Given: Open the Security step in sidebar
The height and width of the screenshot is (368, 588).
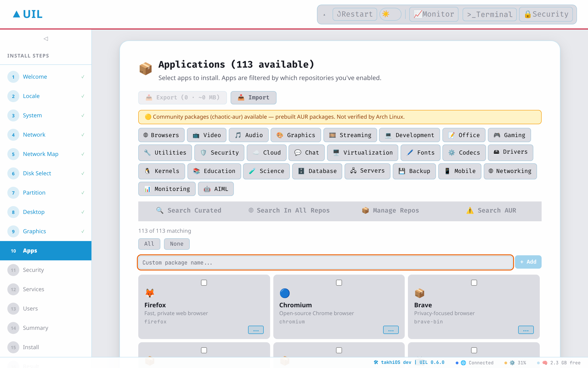Looking at the screenshot, I should click(46, 270).
